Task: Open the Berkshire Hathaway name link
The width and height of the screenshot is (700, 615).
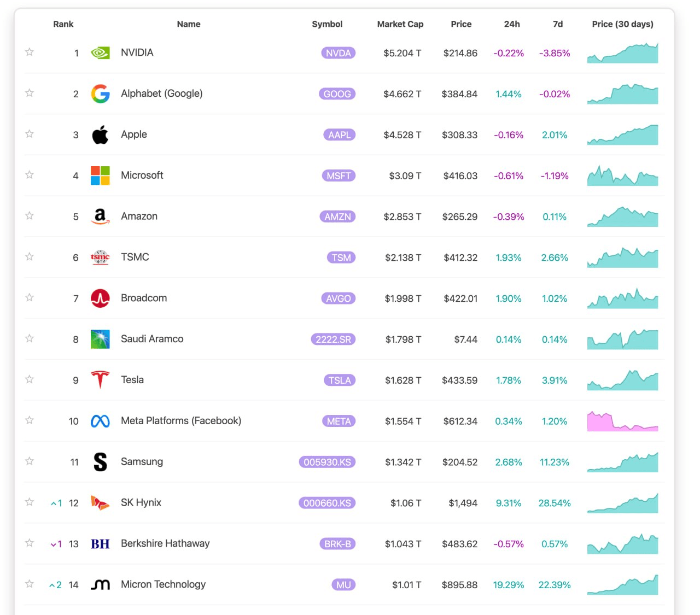Action: click(x=165, y=543)
